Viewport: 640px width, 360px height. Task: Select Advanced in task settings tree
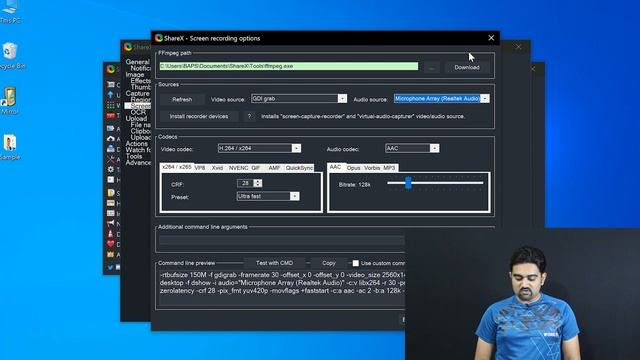(x=138, y=162)
